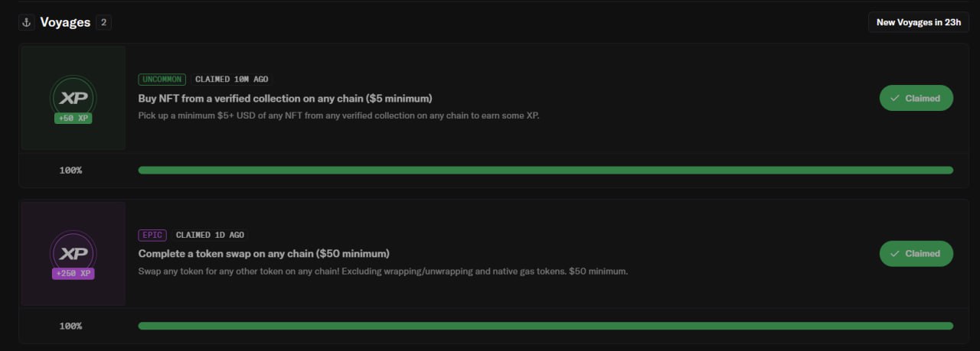Click the NFT voyage progress bar
This screenshot has width=980, height=351.
click(x=546, y=170)
